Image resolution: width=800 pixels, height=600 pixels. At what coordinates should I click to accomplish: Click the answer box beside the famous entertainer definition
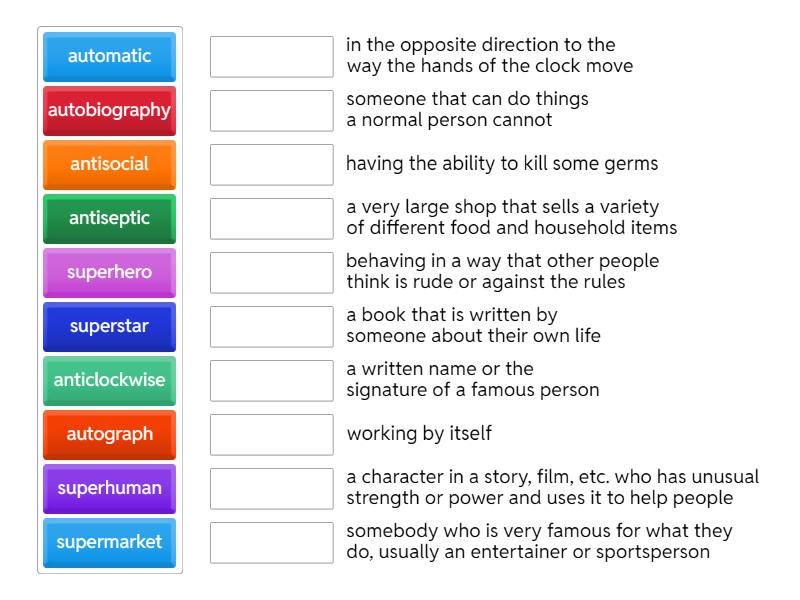(271, 543)
